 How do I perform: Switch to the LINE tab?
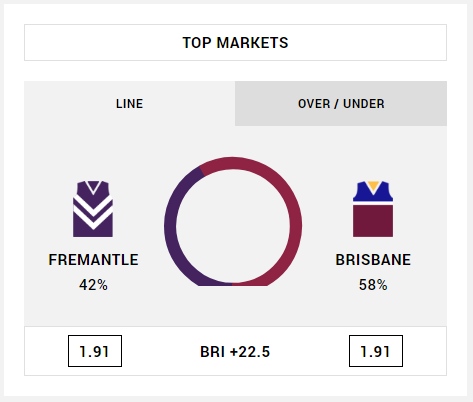coord(129,103)
